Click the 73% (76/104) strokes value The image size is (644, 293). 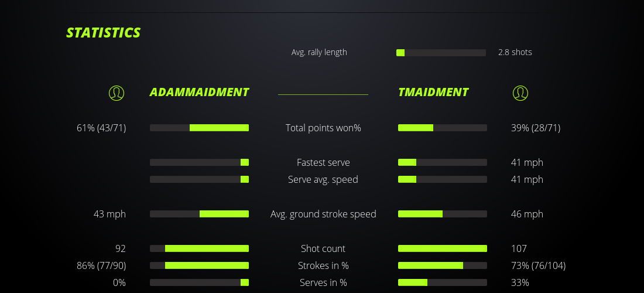(538, 265)
